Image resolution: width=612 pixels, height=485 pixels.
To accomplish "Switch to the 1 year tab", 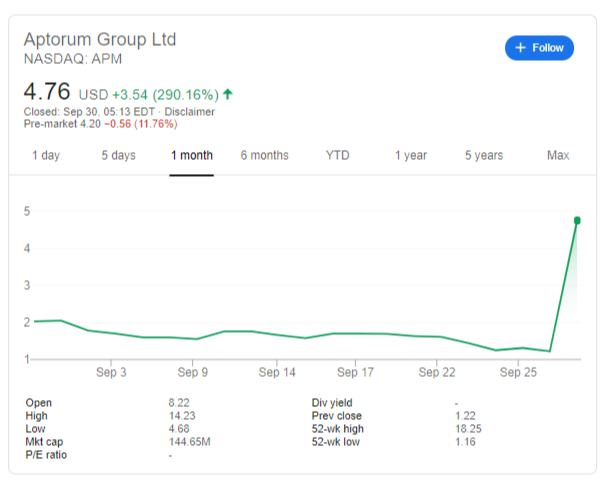I will [x=411, y=155].
